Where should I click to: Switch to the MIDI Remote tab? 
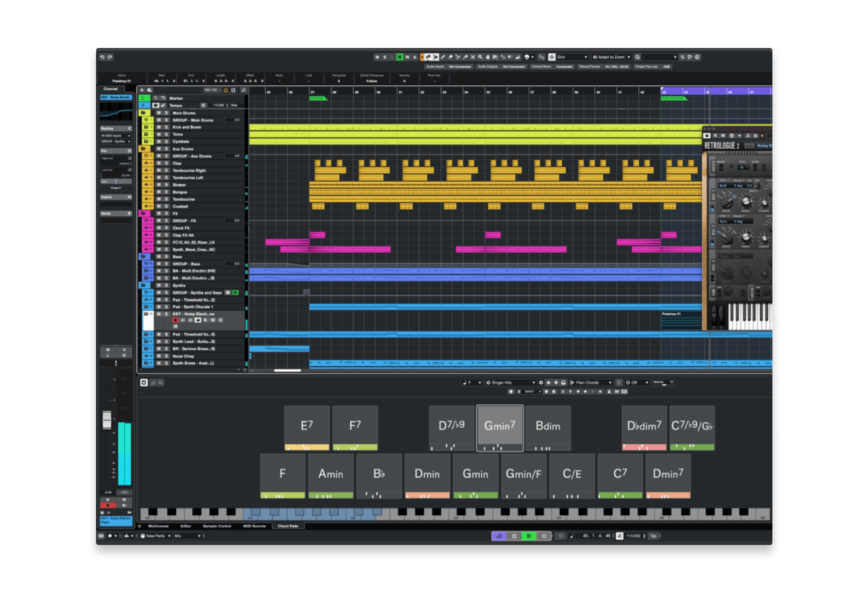254,526
